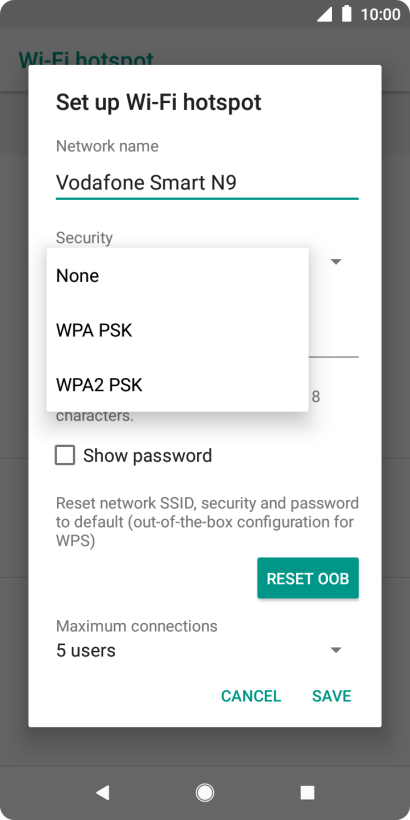Tap the Android home circle button
Image resolution: width=410 pixels, height=820 pixels.
tap(204, 793)
